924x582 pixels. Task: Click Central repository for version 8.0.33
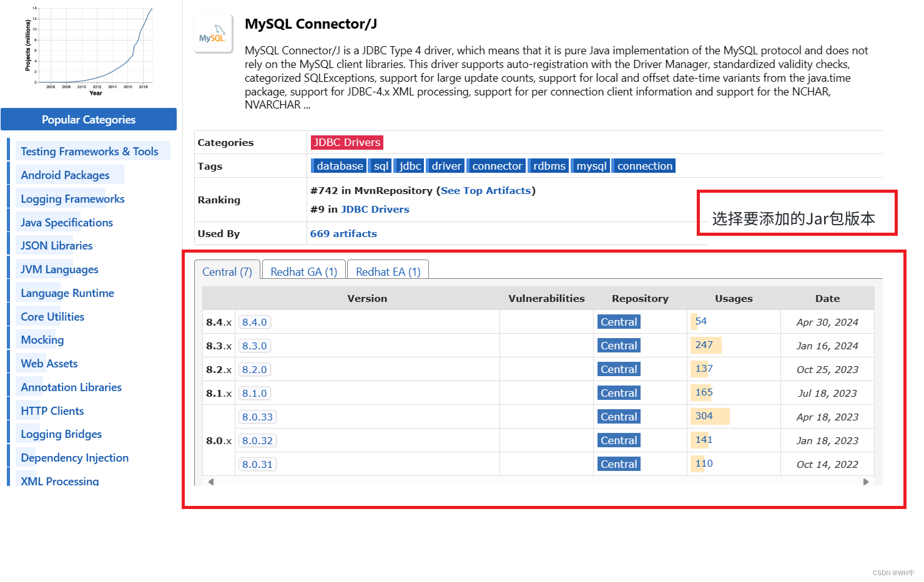pos(619,417)
